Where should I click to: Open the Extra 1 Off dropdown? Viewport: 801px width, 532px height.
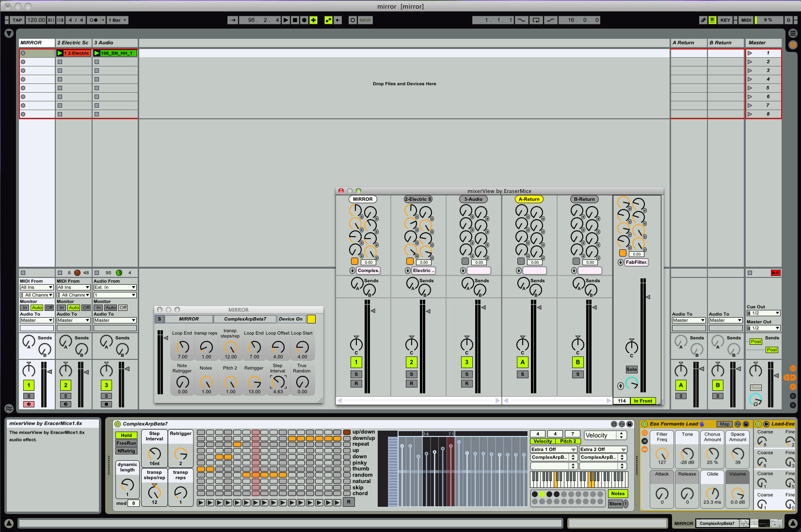pyautogui.click(x=553, y=450)
